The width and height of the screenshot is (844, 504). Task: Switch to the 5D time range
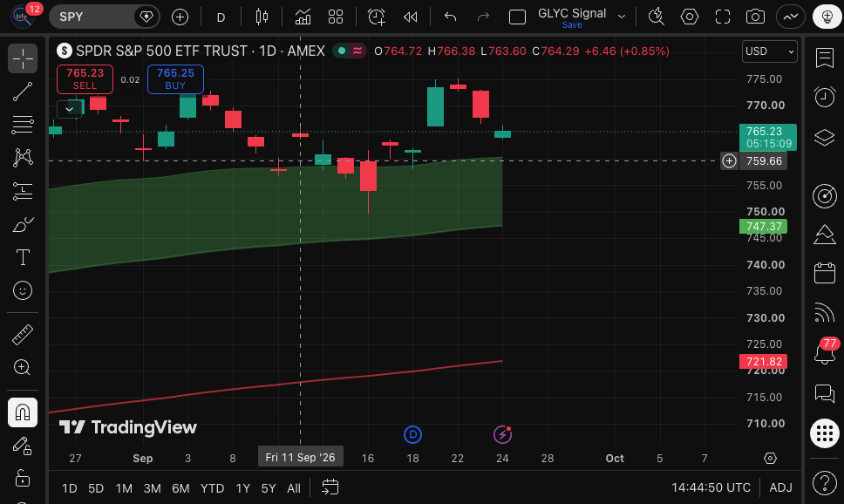point(96,487)
